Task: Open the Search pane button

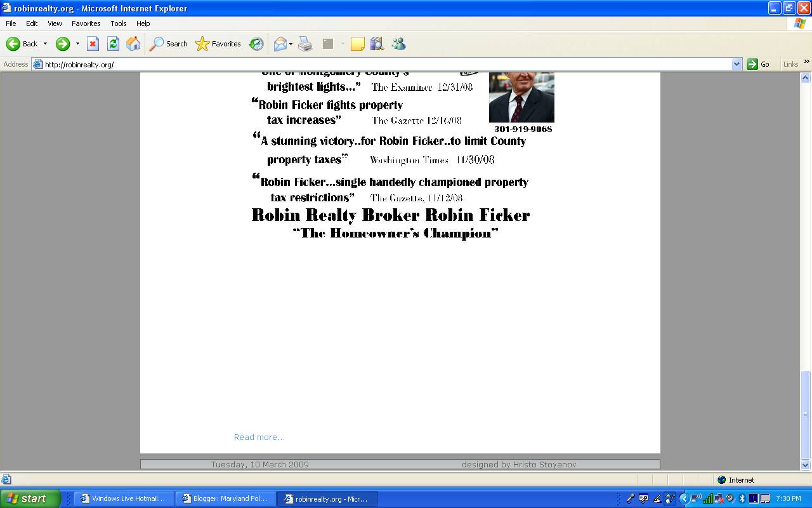Action: 168,44
